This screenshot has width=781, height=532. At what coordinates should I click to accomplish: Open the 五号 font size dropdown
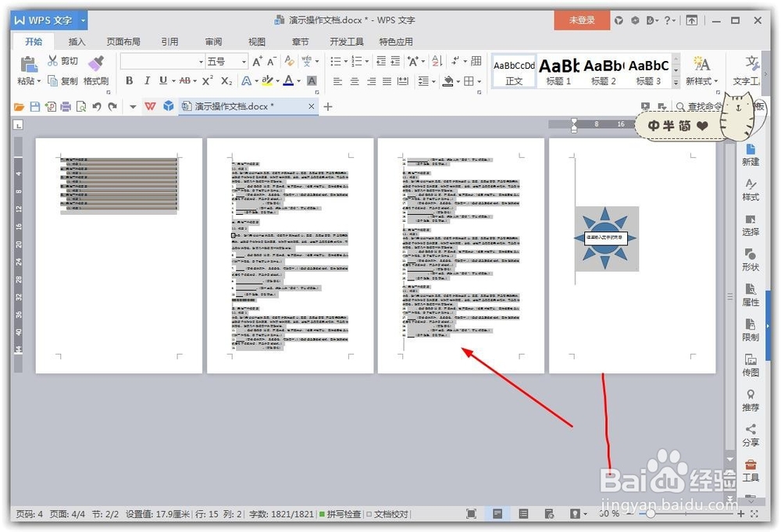pyautogui.click(x=244, y=61)
